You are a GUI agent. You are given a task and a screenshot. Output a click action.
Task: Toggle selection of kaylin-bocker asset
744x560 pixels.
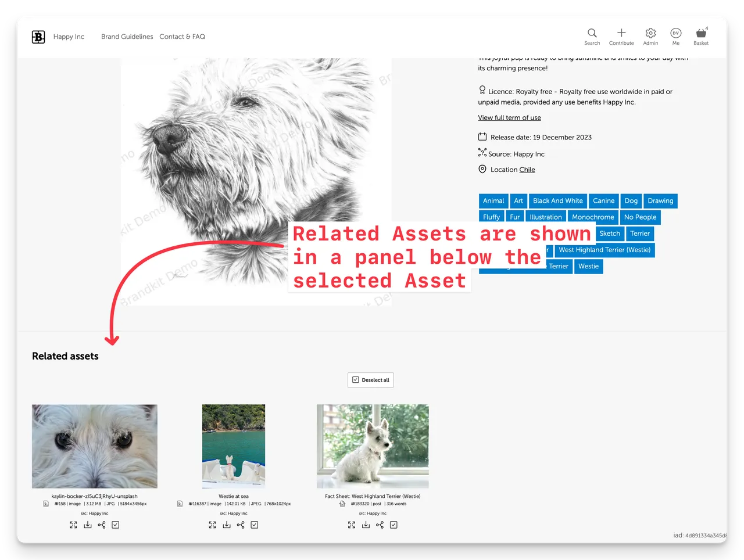[116, 525]
